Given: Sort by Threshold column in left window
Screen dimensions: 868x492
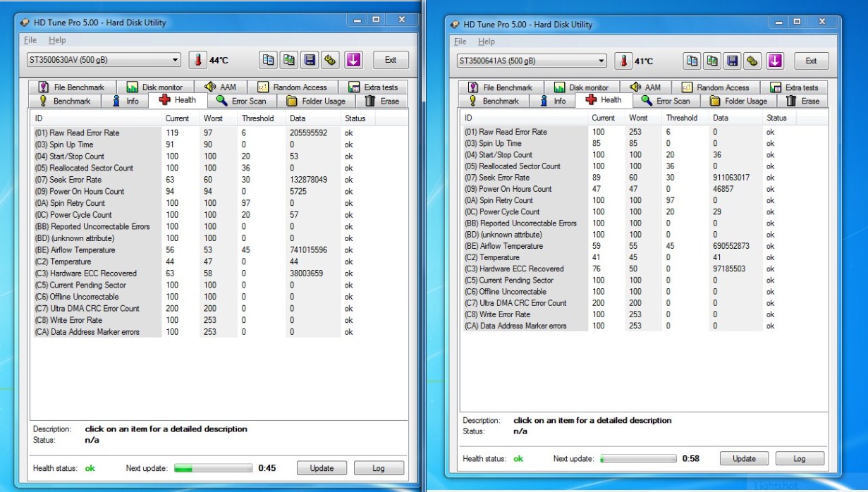Looking at the screenshot, I should click(262, 118).
